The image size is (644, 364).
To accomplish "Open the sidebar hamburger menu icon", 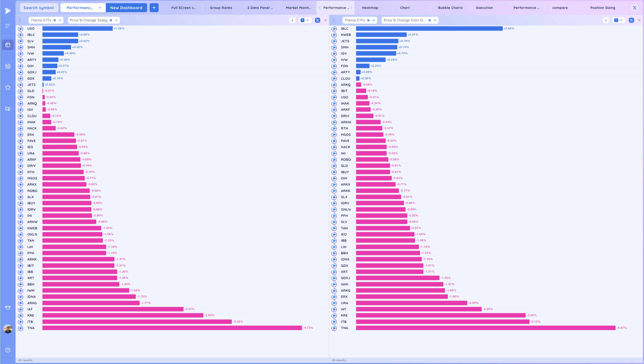I will pos(8,26).
